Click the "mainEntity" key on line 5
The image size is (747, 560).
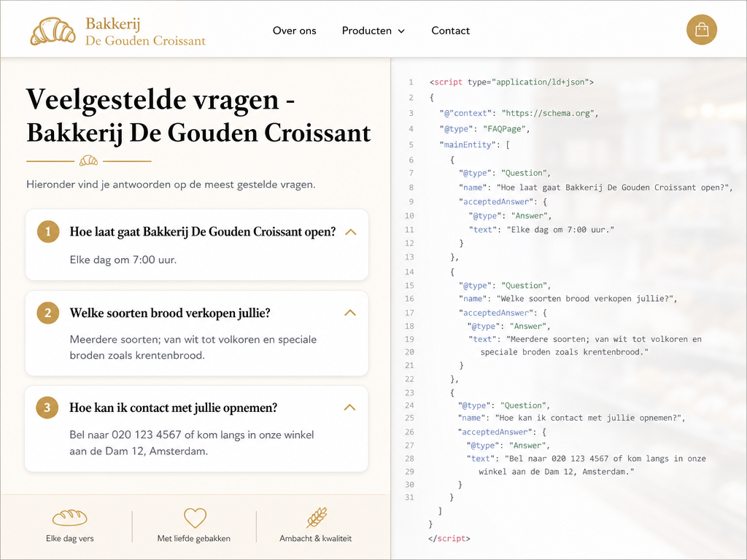tap(468, 145)
